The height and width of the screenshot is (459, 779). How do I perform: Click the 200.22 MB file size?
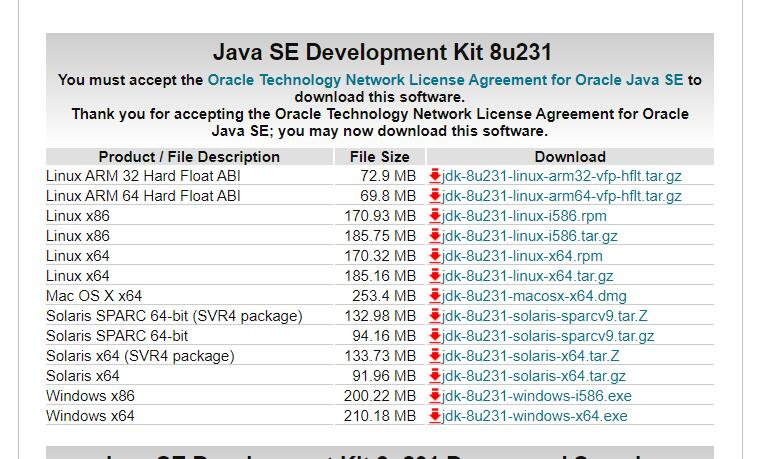380,395
